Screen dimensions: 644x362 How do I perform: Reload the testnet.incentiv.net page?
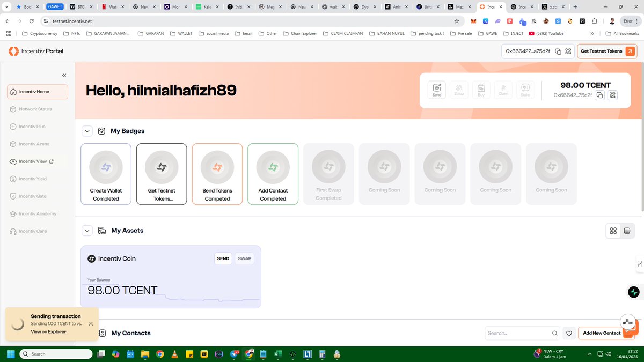pyautogui.click(x=32, y=21)
